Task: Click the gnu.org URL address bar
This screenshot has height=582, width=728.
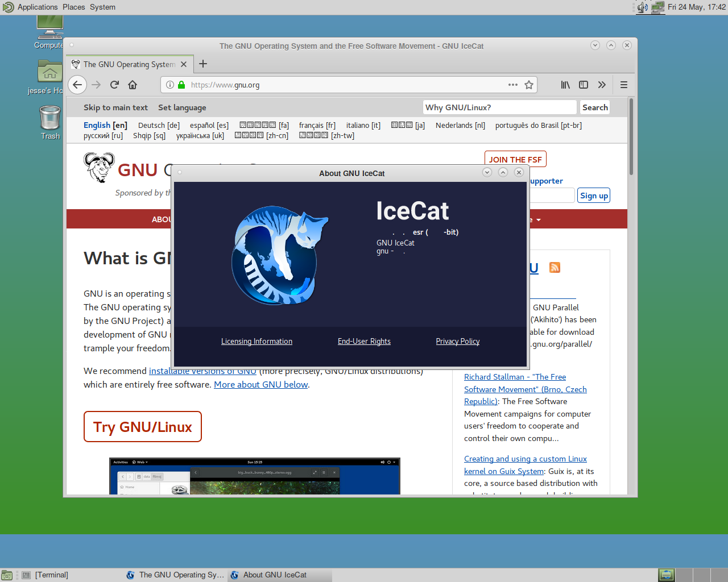Action: [x=348, y=85]
